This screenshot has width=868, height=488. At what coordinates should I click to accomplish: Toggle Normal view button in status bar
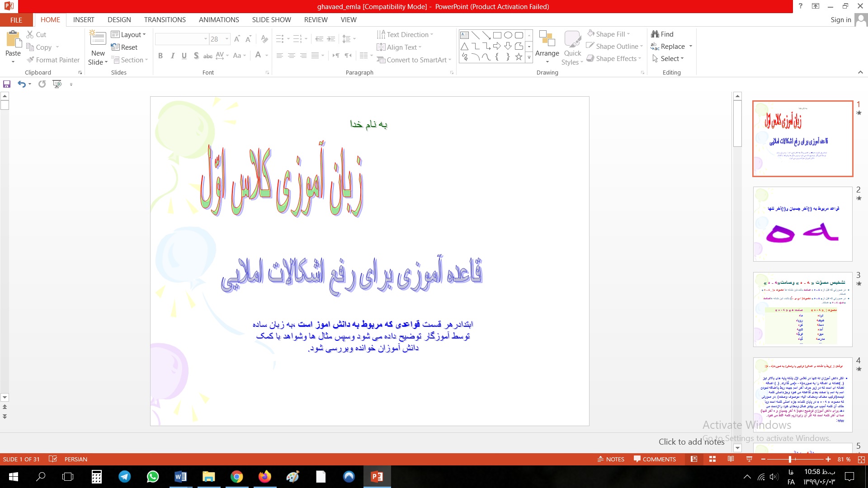pos(694,459)
